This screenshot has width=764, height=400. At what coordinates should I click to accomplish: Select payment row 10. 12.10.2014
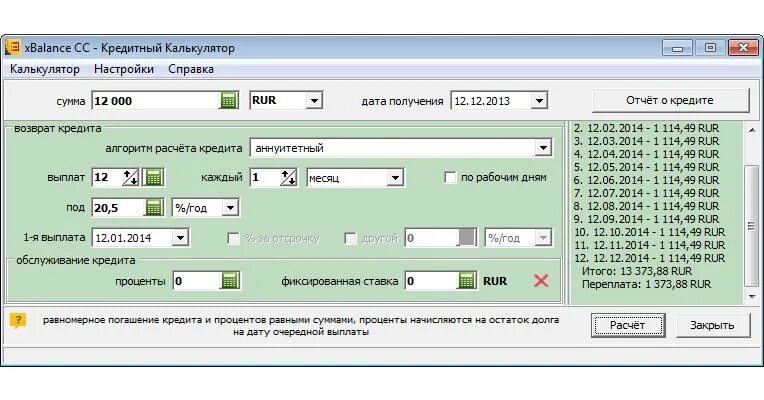pyautogui.click(x=649, y=232)
